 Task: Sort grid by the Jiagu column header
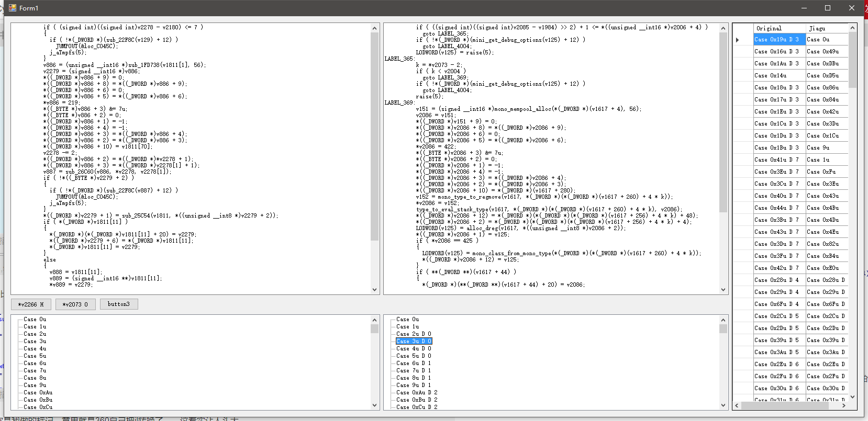tap(827, 28)
